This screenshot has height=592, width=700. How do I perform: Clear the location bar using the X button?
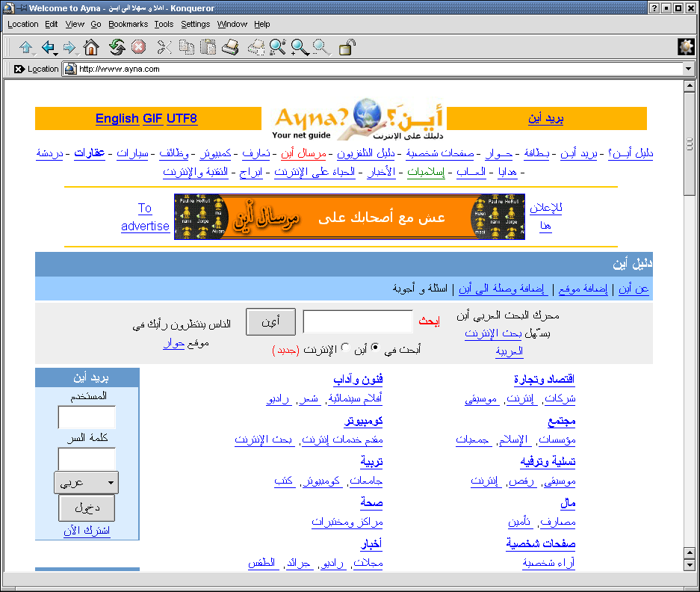point(19,69)
